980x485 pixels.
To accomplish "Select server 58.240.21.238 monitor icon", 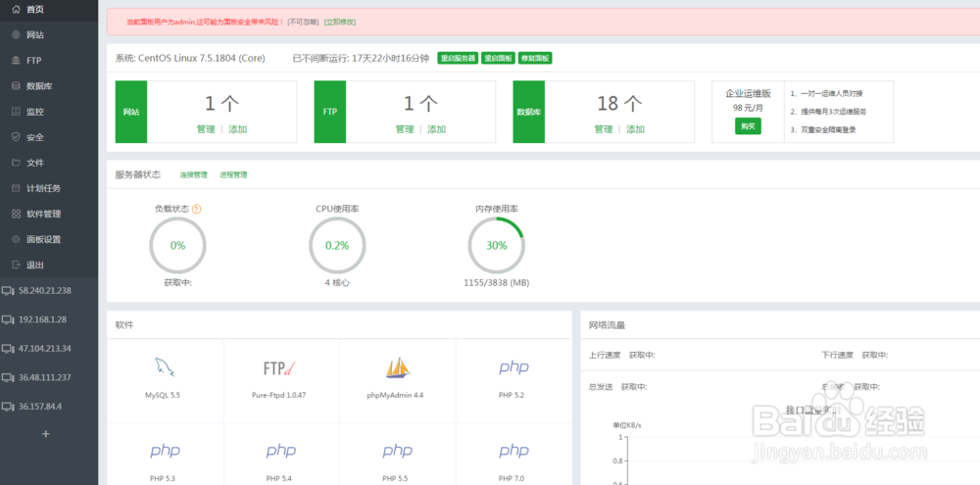I will pos(8,291).
